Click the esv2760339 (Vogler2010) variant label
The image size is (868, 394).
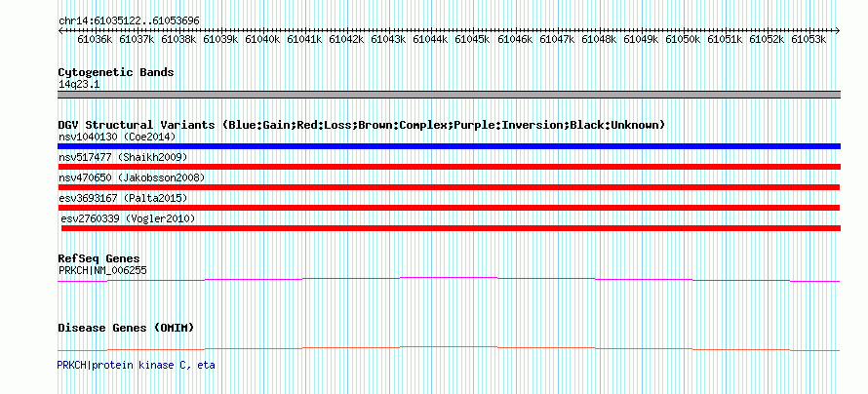click(128, 219)
